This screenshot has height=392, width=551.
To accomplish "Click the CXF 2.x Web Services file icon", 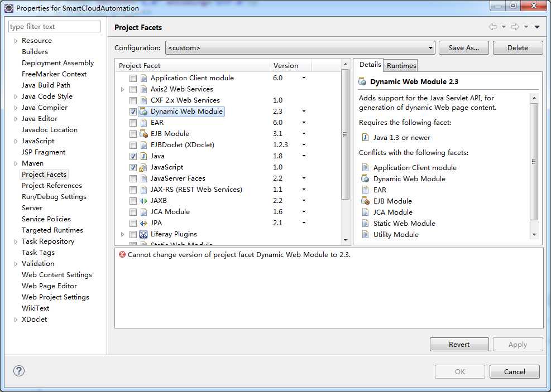I will point(143,100).
